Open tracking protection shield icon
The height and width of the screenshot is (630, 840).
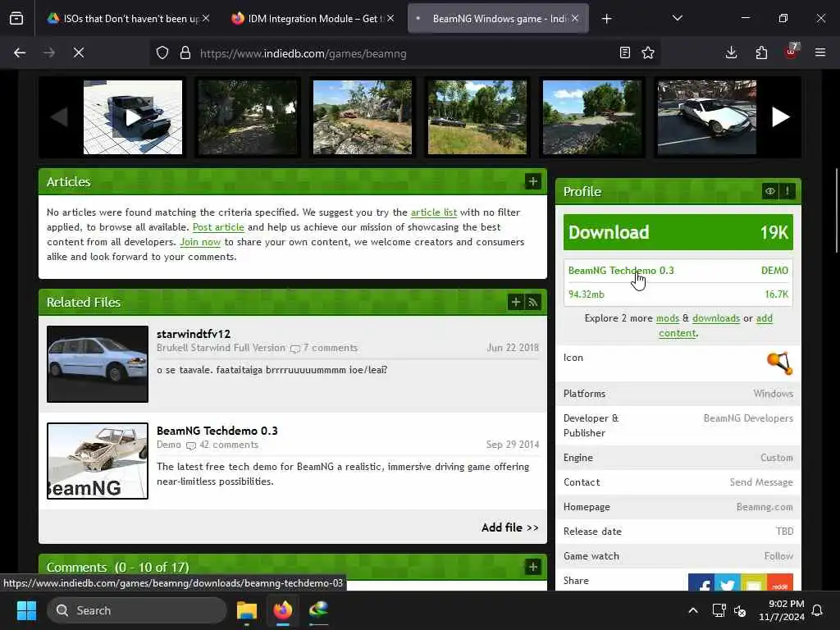(162, 52)
